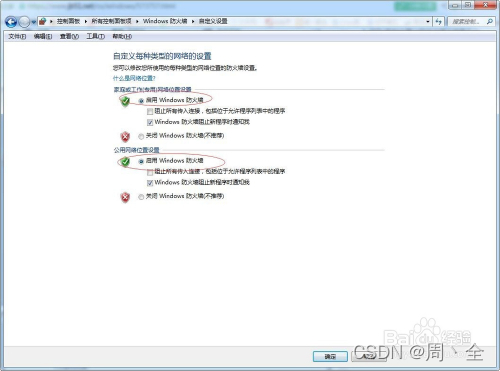Click green shield under 公用网络位置设置
500x371 pixels.
tap(125, 162)
